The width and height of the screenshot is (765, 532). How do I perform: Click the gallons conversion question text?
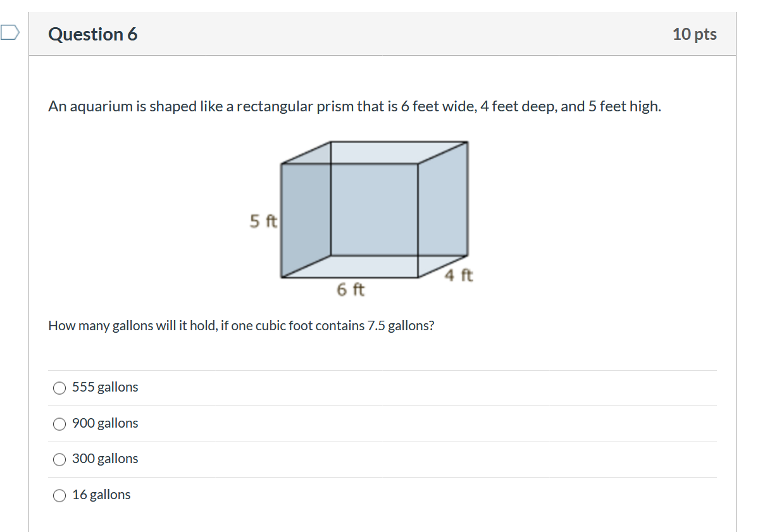point(241,325)
